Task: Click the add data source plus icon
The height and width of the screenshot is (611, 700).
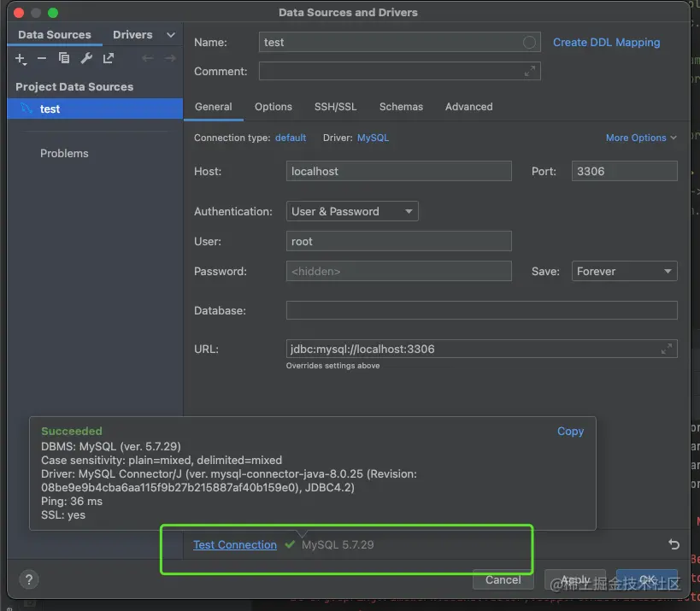Action: tap(21, 58)
